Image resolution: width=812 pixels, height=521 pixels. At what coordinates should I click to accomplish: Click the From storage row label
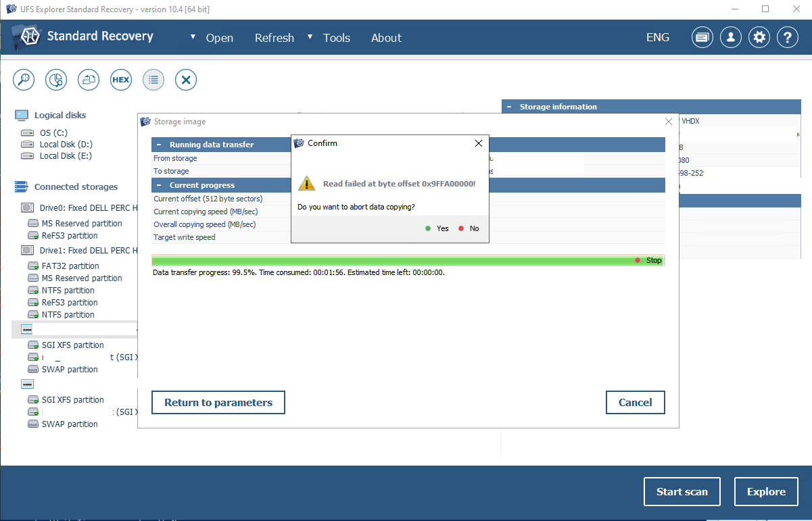pyautogui.click(x=175, y=158)
